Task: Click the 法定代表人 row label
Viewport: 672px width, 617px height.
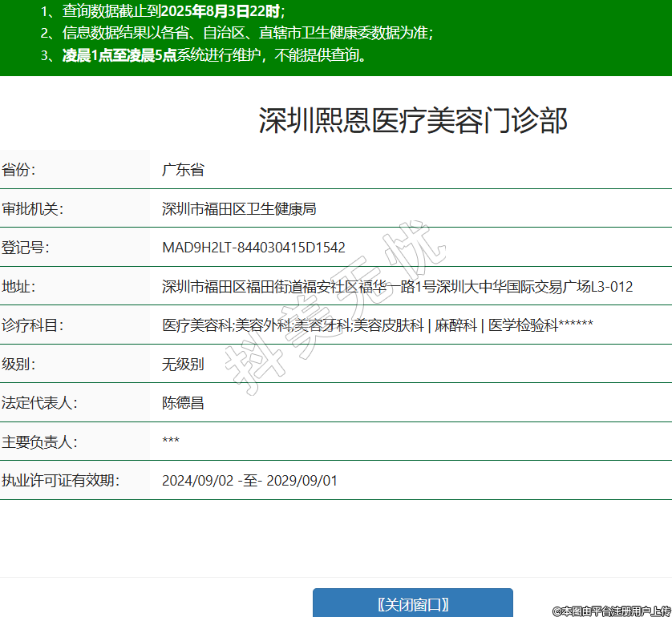Action: pyautogui.click(x=39, y=403)
